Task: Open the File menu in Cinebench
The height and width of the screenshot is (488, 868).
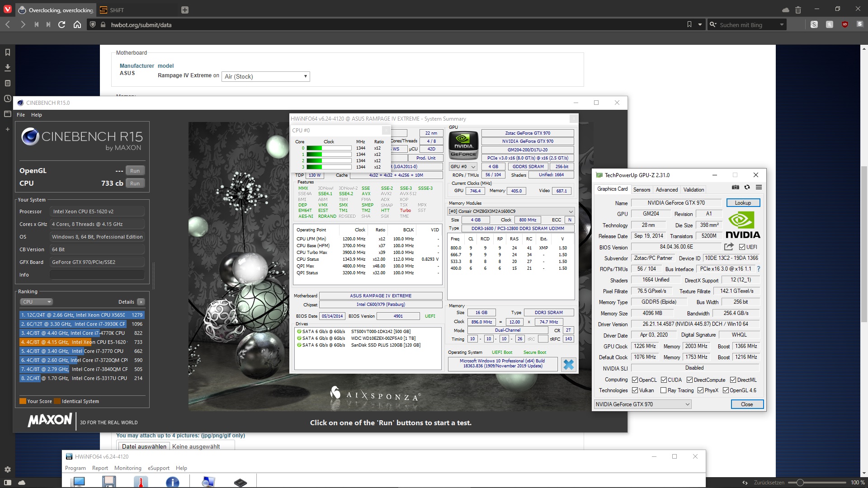Action: pyautogui.click(x=21, y=115)
